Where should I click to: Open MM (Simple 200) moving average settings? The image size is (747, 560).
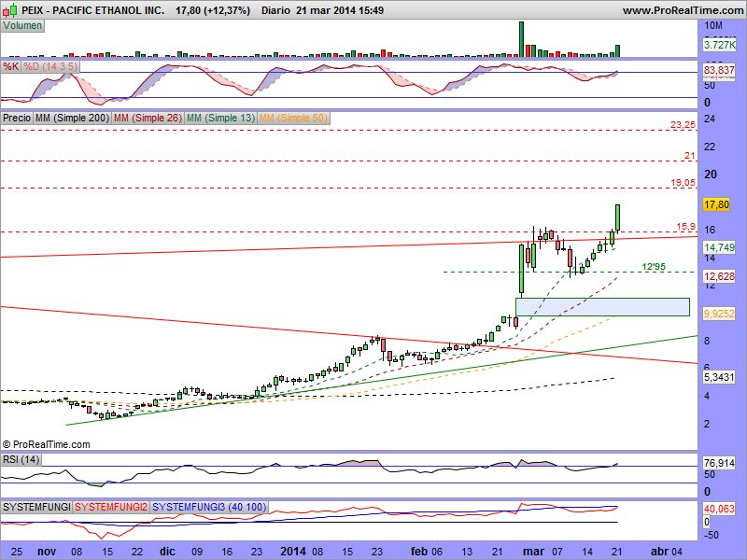(x=73, y=118)
